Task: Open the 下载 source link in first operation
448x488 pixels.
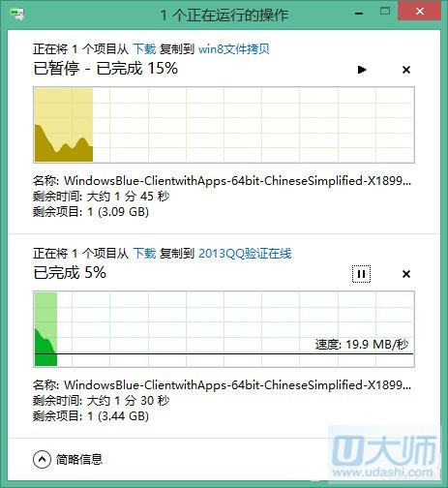Action: tap(144, 49)
